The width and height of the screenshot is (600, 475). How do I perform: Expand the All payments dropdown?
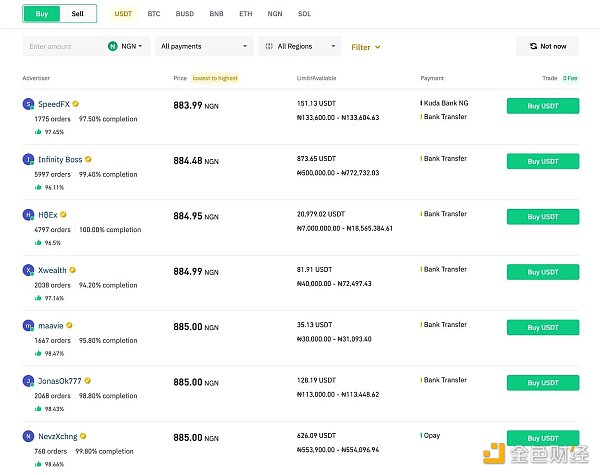(204, 46)
